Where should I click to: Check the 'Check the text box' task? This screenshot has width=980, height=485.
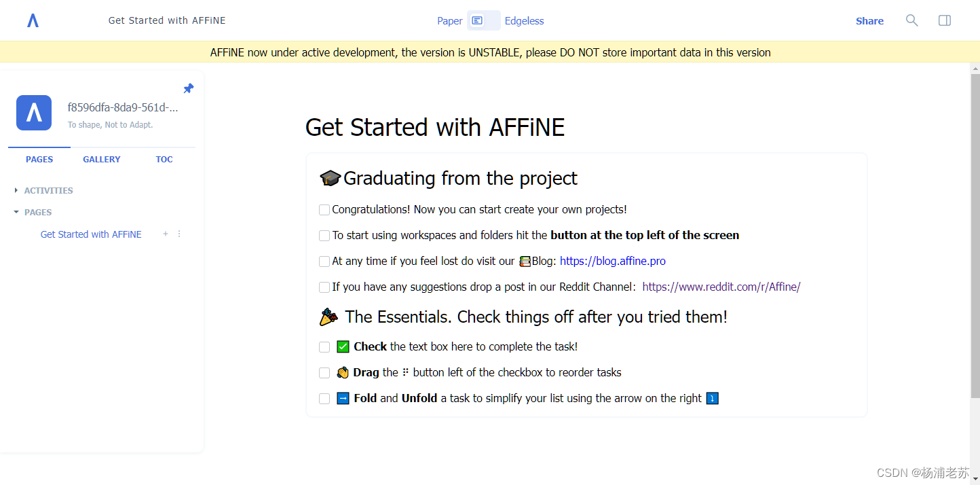pyautogui.click(x=324, y=347)
